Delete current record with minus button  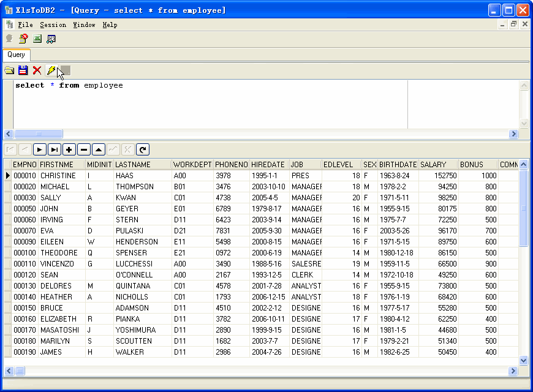click(84, 149)
